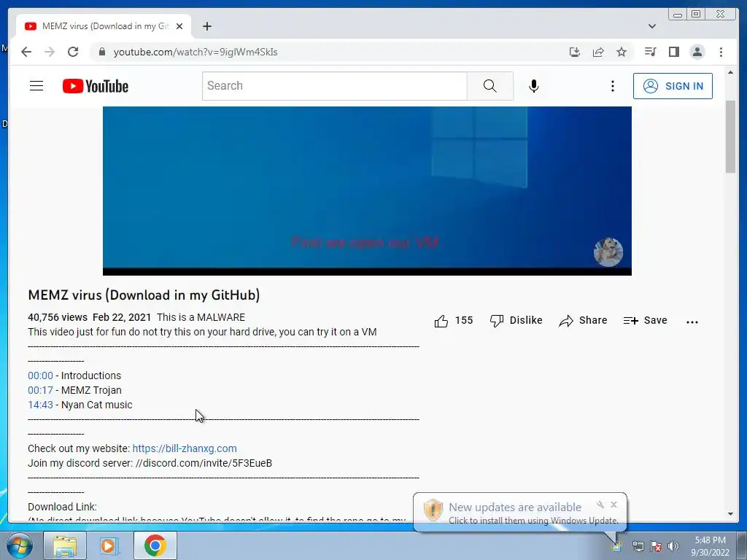The width and height of the screenshot is (747, 560).
Task: Jump to 14:43 Nyan Cat music timestamp
Action: pyautogui.click(x=41, y=405)
